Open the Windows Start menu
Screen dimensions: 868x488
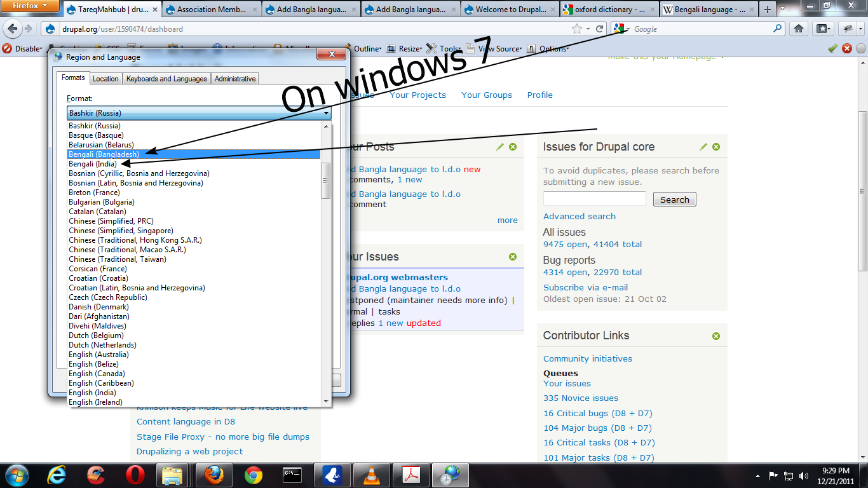click(x=16, y=475)
